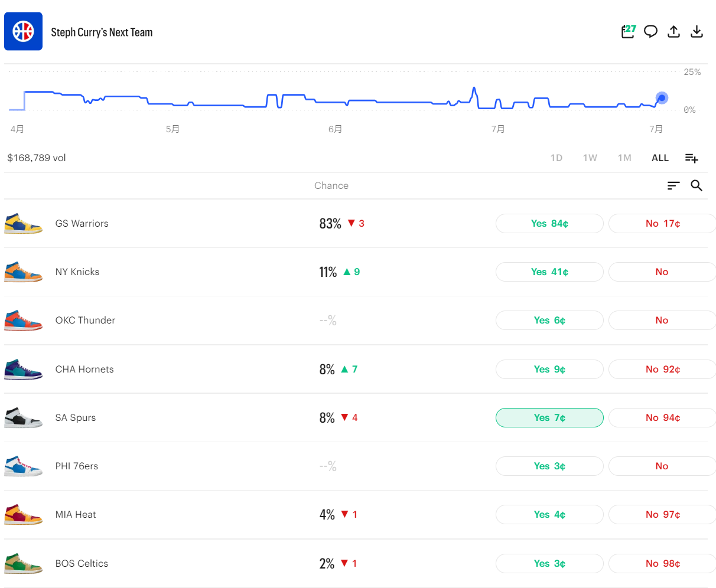
Task: Select the ALL time range
Action: pyautogui.click(x=660, y=158)
